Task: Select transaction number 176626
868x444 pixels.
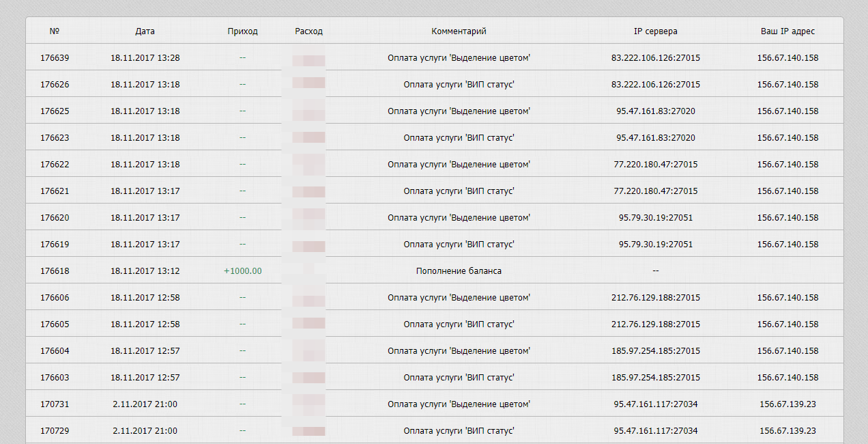Action: pos(55,85)
